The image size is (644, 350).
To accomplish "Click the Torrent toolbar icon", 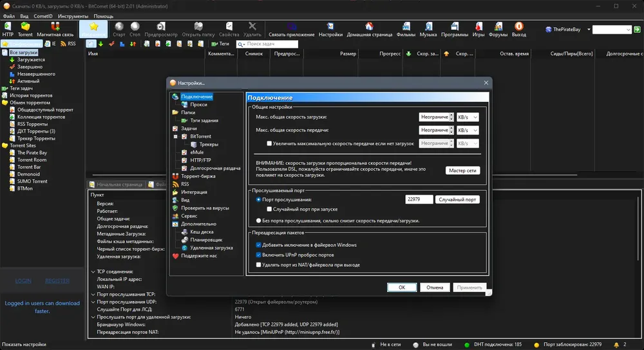I will point(25,30).
